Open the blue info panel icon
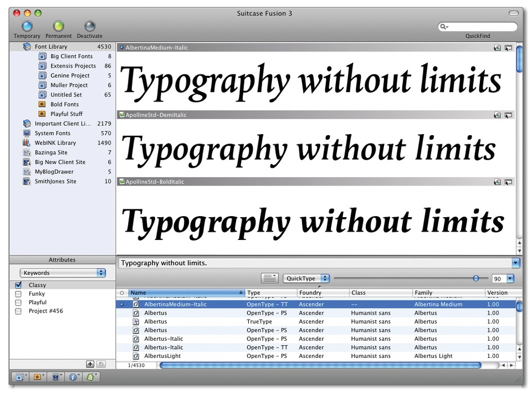 (73, 377)
